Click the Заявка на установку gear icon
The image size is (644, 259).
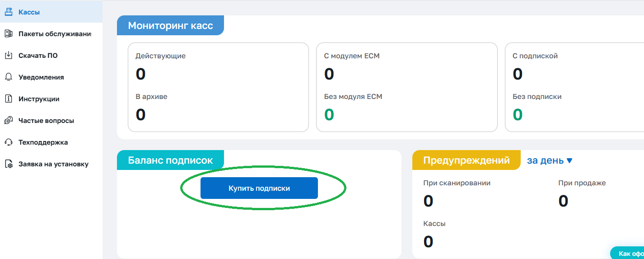point(8,165)
